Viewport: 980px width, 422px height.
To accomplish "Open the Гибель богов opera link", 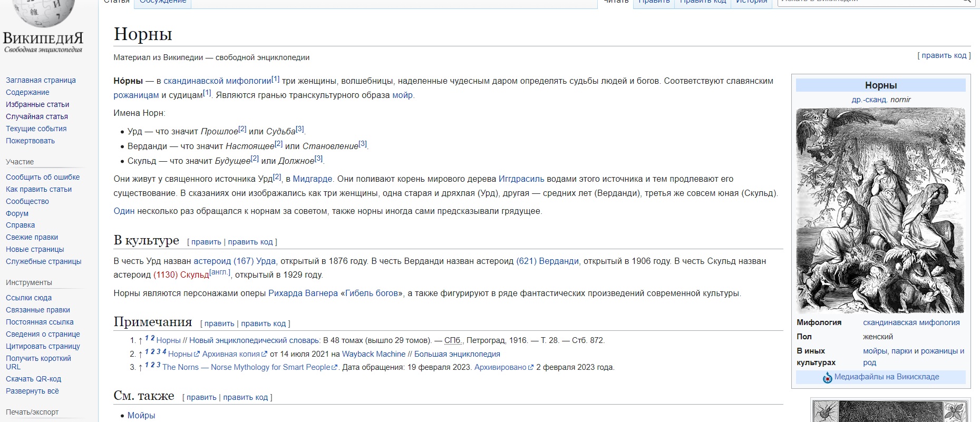I will click(372, 293).
